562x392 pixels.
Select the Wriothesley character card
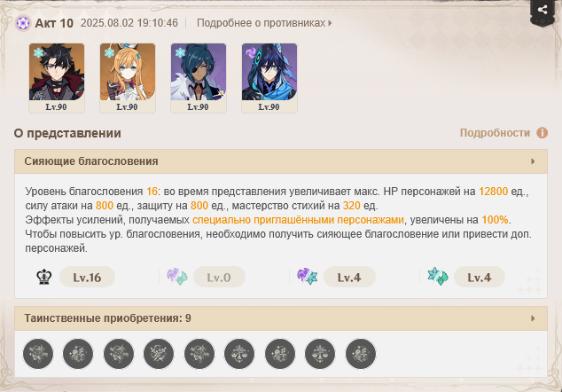click(x=57, y=78)
